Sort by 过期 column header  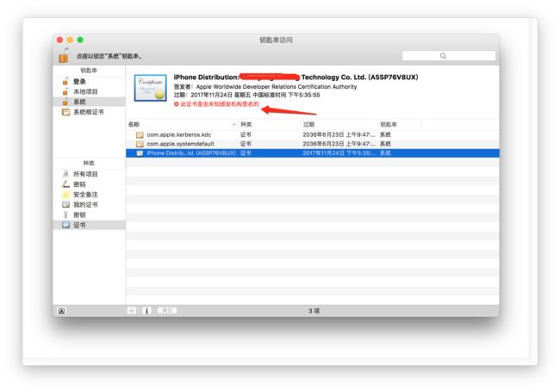pos(339,124)
